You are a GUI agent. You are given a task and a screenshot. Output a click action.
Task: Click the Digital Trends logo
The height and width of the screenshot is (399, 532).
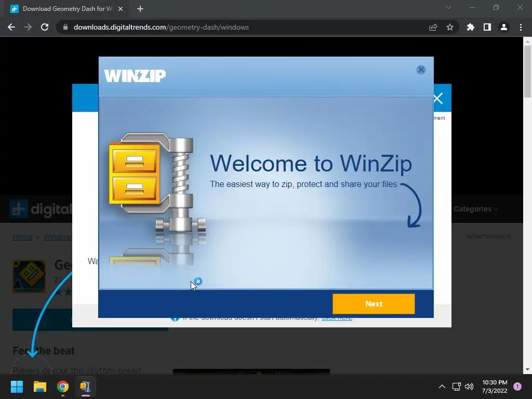tap(41, 209)
